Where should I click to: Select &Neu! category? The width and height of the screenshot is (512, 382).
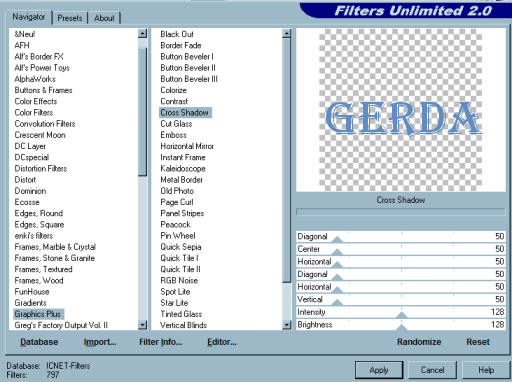point(25,34)
